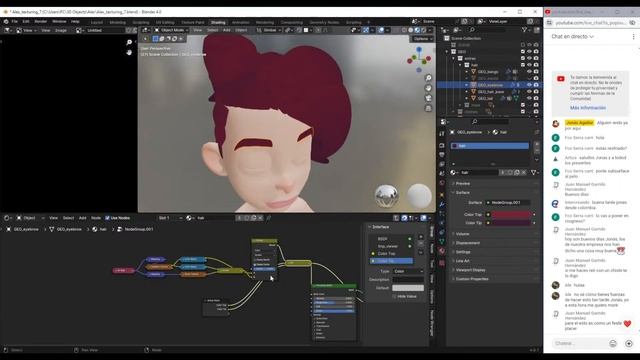The image size is (640, 360).
Task: Enable solid viewport shading mode
Action: pos(411,30)
